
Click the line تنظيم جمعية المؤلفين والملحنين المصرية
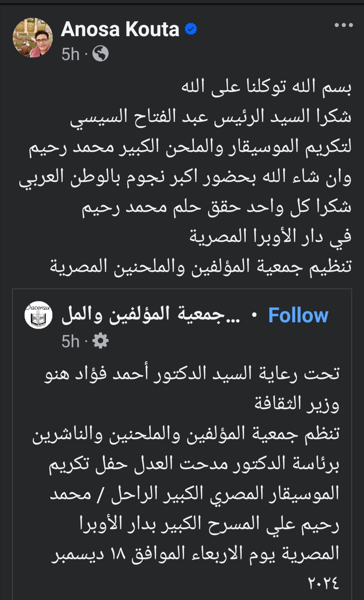coord(201,266)
